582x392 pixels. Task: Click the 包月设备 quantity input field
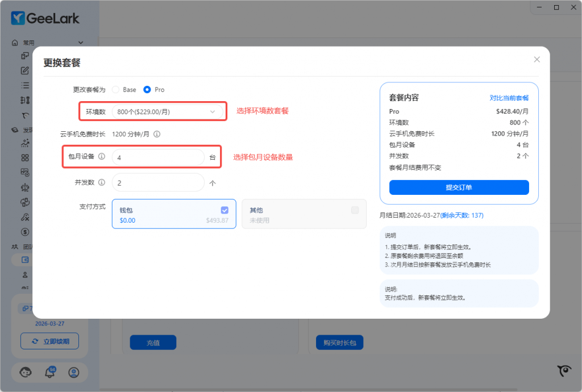pos(158,157)
